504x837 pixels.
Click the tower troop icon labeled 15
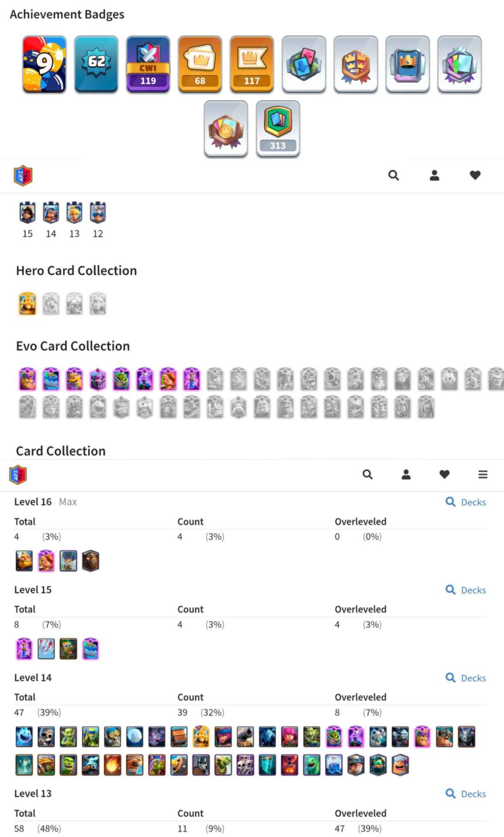27,213
